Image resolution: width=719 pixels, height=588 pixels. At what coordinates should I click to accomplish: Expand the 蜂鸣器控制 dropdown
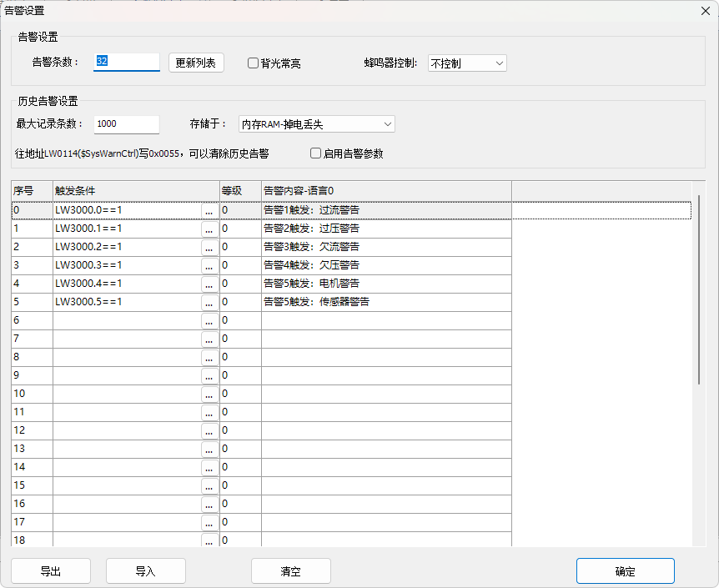(466, 63)
